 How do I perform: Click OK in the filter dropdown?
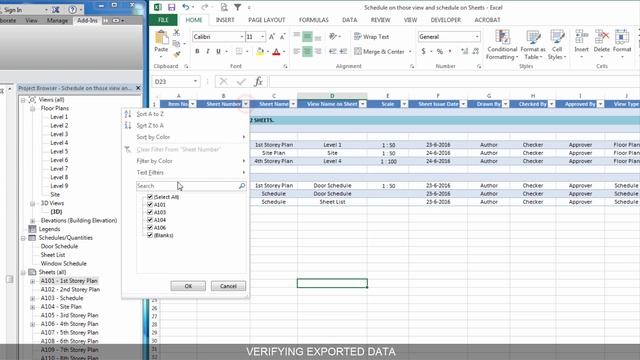(x=188, y=286)
